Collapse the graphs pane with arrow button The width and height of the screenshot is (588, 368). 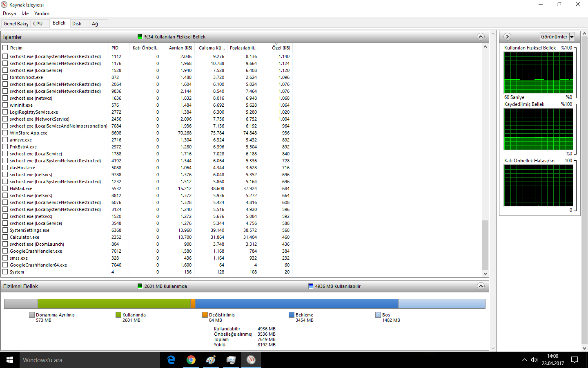507,36
